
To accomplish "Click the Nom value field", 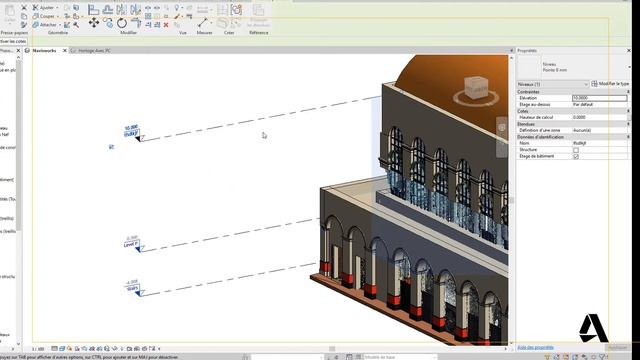I will pyautogui.click(x=599, y=143).
